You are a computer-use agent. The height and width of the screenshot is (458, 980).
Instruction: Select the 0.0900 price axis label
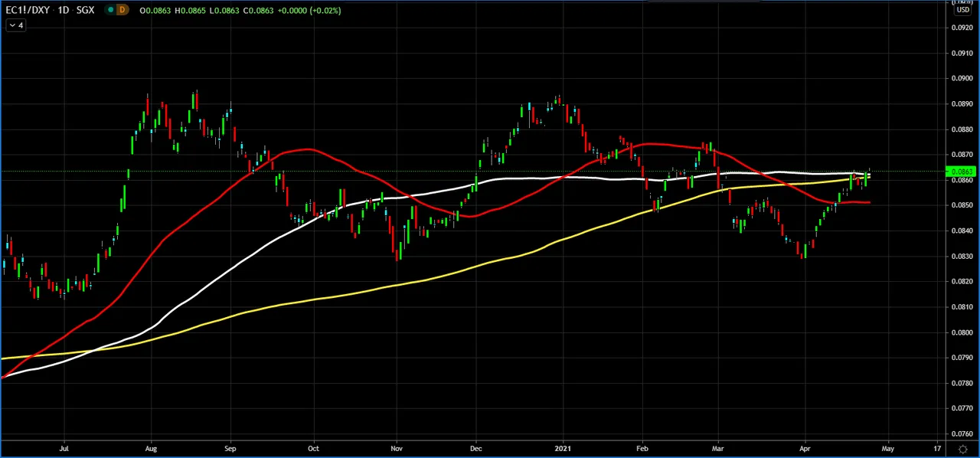(962, 78)
